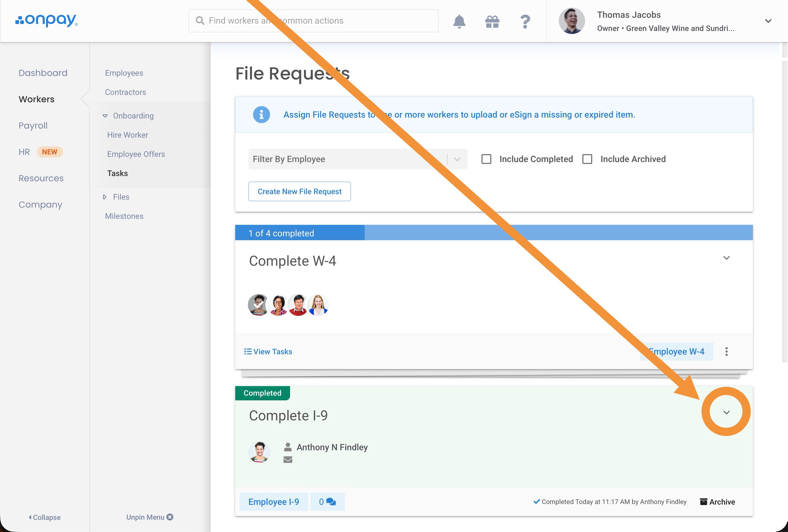Enable the Include Completed checkbox
Viewport: 788px width, 532px height.
click(486, 159)
